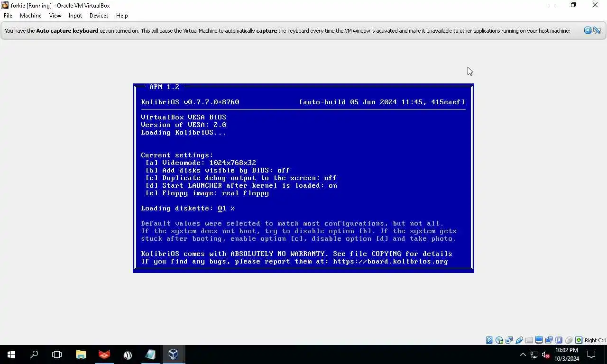Screen dimensions: 607x364
Task: Open the teal notebook taskbar app
Action: 150,355
